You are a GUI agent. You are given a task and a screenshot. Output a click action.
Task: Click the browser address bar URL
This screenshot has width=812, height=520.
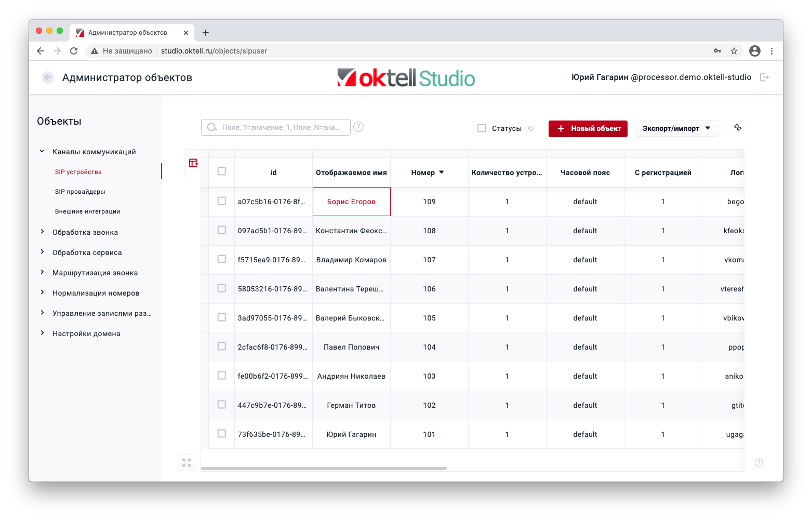214,51
